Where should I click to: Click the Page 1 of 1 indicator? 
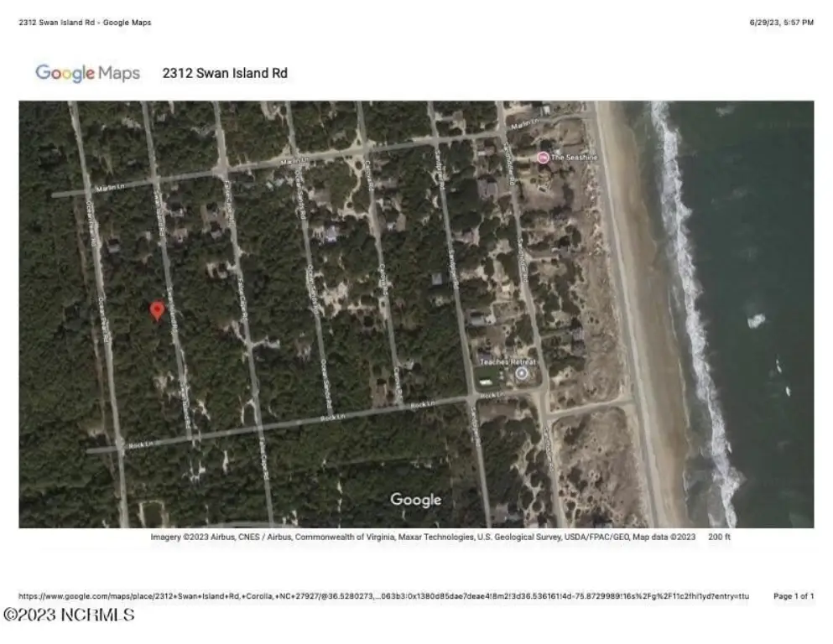point(794,596)
